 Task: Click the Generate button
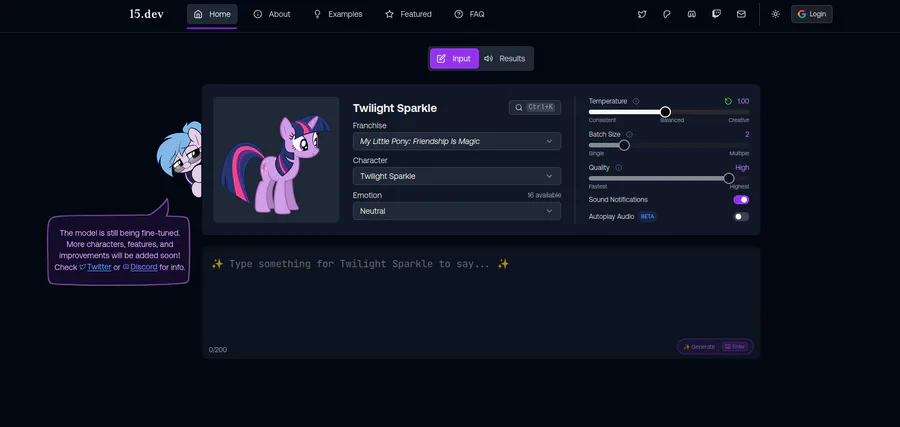715,347
